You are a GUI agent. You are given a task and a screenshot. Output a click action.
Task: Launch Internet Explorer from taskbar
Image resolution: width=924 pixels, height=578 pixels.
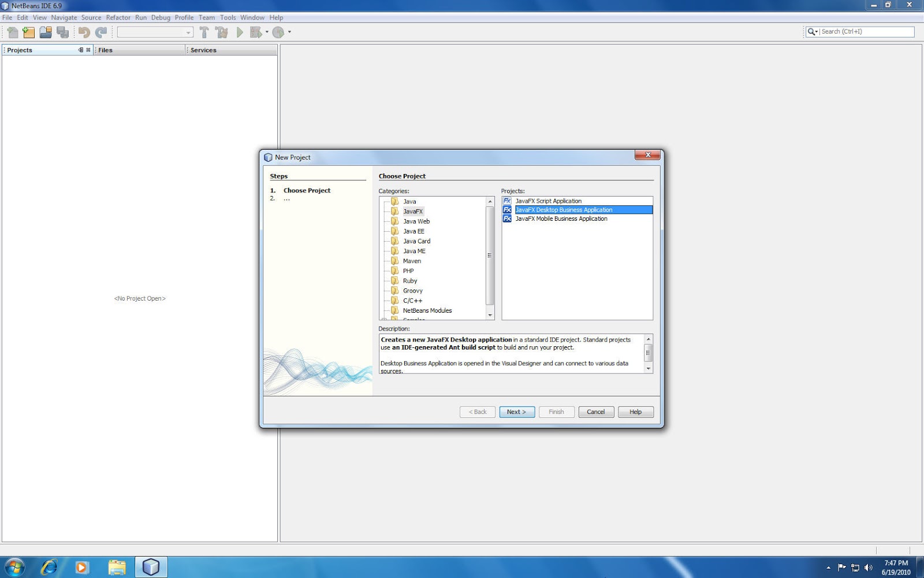(49, 567)
